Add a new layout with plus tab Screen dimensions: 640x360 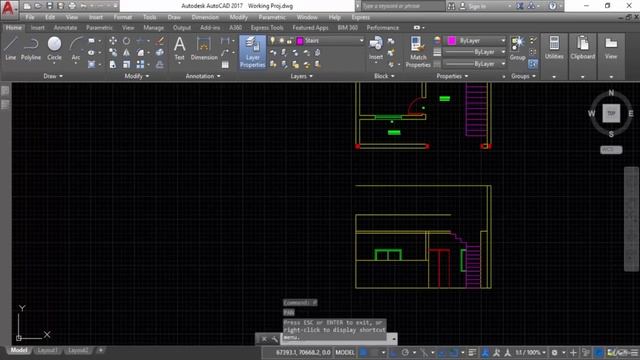[x=100, y=350]
